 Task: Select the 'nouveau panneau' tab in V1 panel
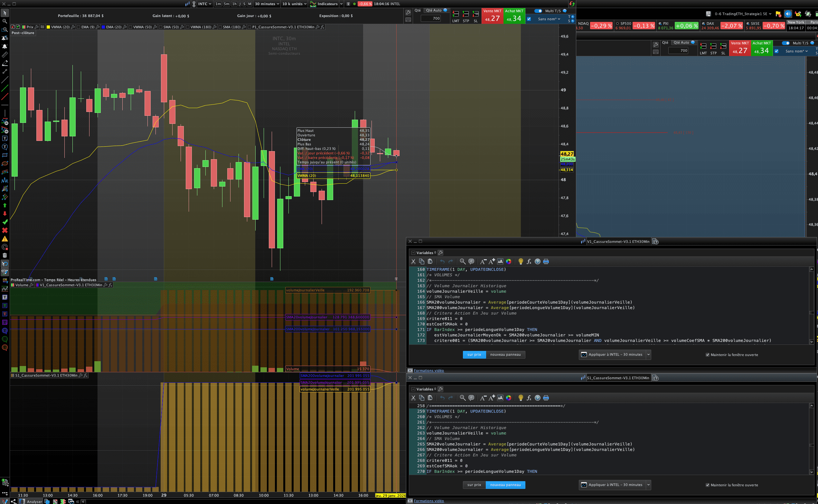pos(505,355)
